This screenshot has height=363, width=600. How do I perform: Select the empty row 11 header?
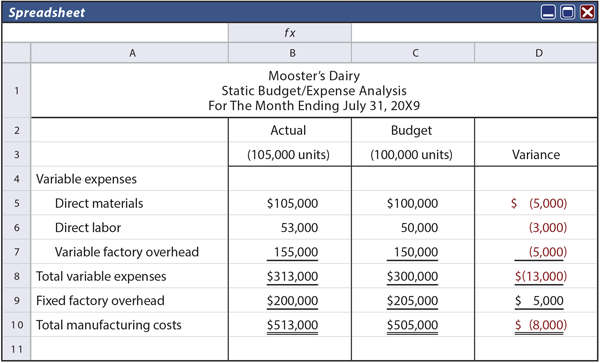click(16, 349)
